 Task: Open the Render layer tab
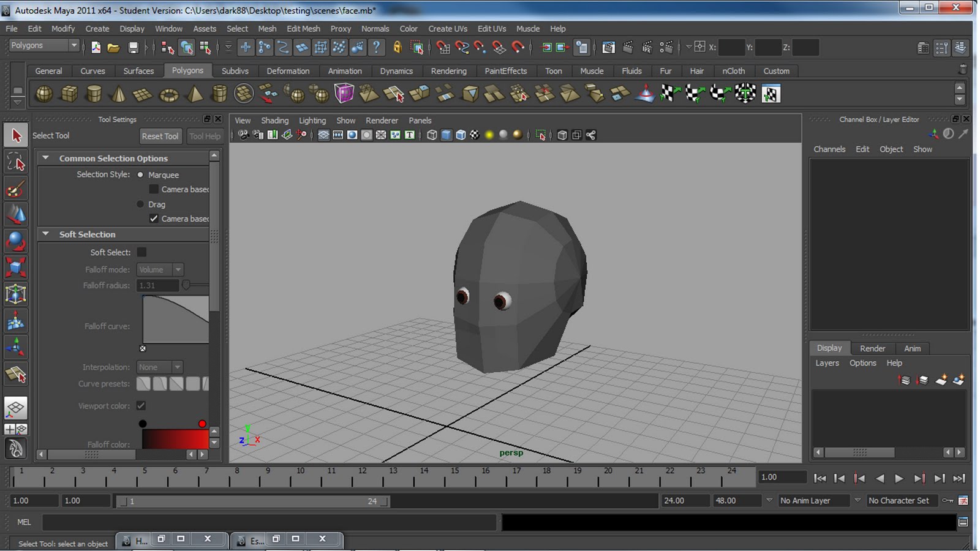tap(872, 348)
